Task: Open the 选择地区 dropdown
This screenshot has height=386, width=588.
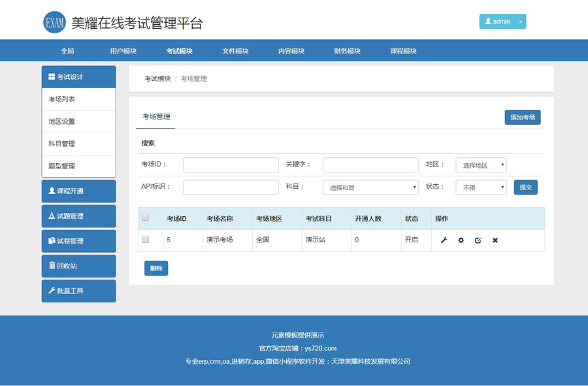Action: (481, 165)
